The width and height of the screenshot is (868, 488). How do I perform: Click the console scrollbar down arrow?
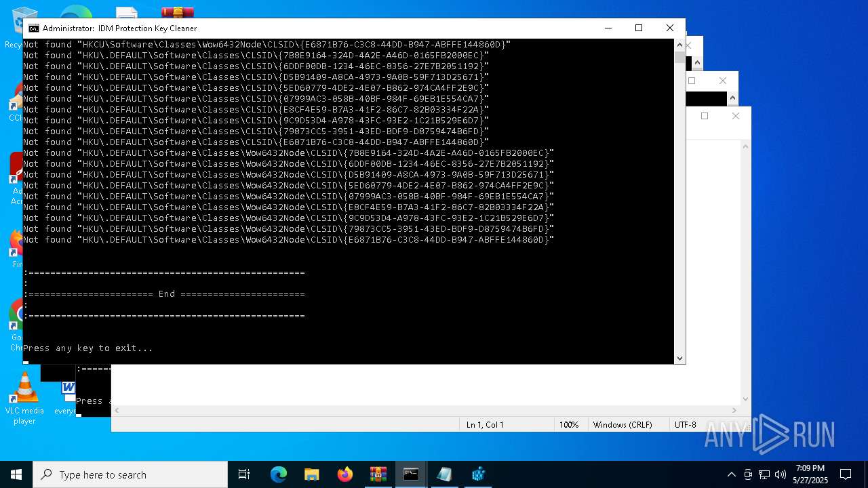coord(679,358)
